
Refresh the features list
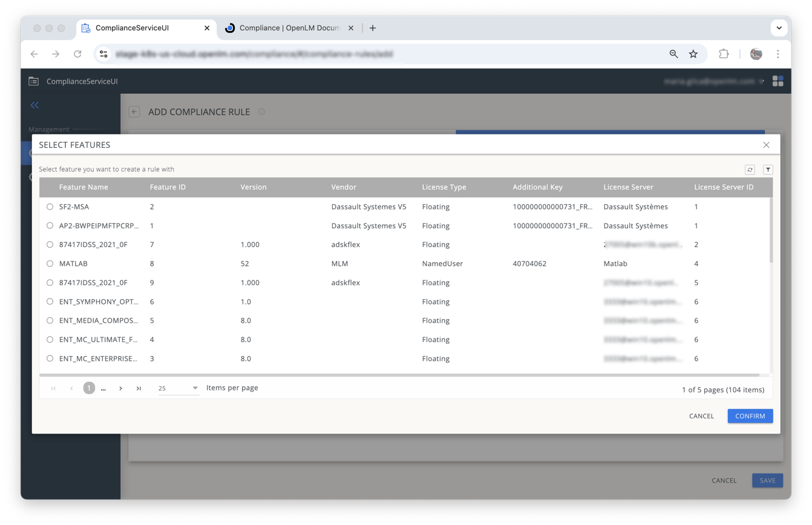751,170
